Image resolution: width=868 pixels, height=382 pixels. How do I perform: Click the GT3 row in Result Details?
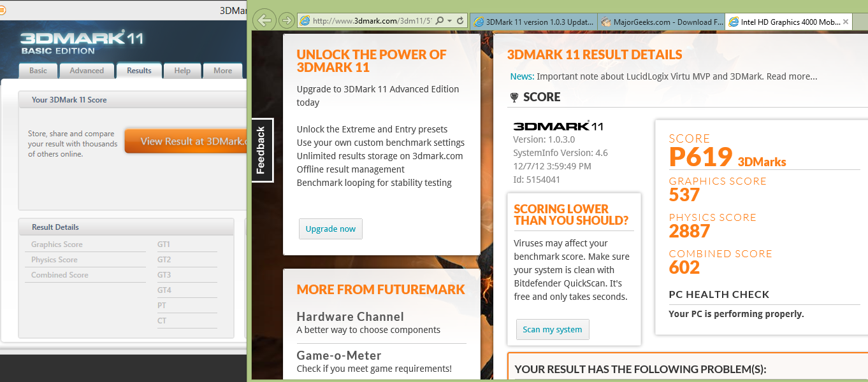tap(186, 275)
